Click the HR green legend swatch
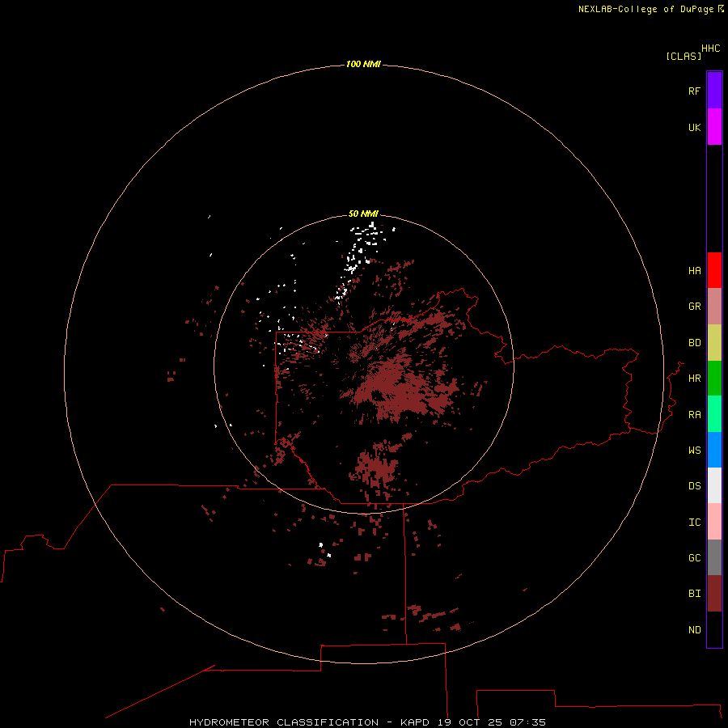 click(714, 378)
